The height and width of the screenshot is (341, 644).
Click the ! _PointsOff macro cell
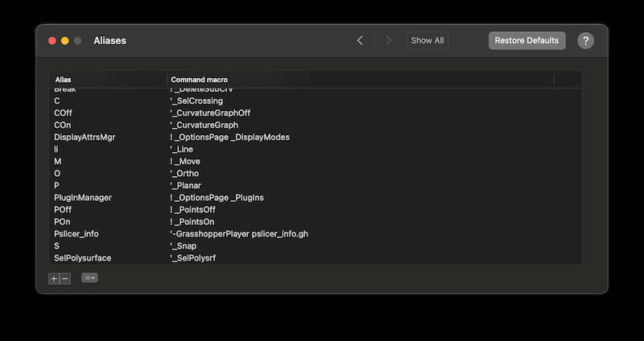(x=192, y=210)
